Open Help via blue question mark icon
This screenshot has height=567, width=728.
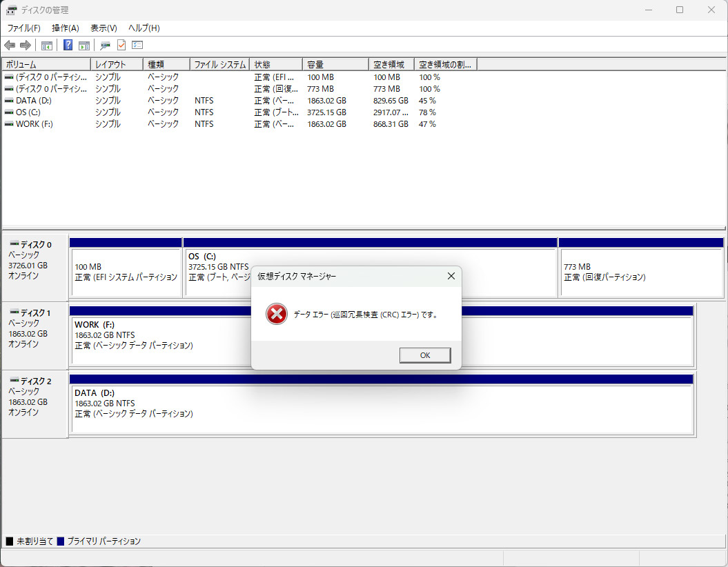click(x=68, y=45)
